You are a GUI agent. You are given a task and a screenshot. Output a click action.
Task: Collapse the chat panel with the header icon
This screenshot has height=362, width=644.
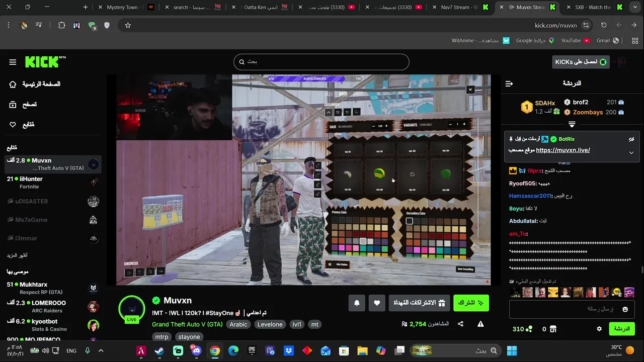[509, 83]
